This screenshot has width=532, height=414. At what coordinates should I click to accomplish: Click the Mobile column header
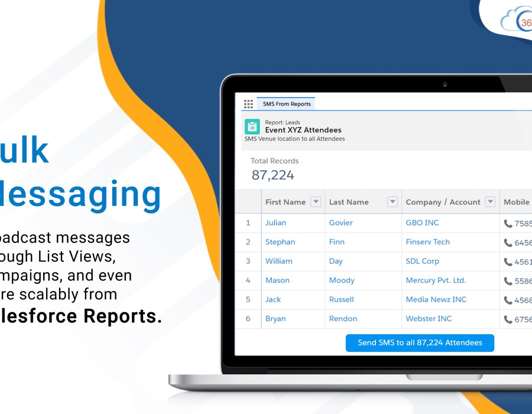point(516,202)
